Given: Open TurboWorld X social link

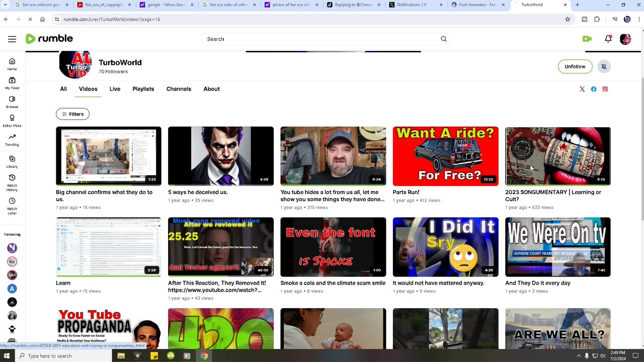Looking at the screenshot, I should pyautogui.click(x=582, y=89).
